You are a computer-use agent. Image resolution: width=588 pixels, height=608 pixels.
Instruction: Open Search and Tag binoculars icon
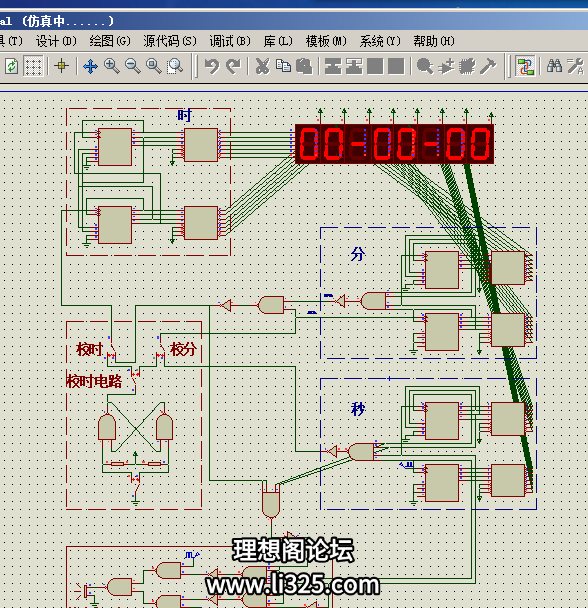[x=554, y=66]
